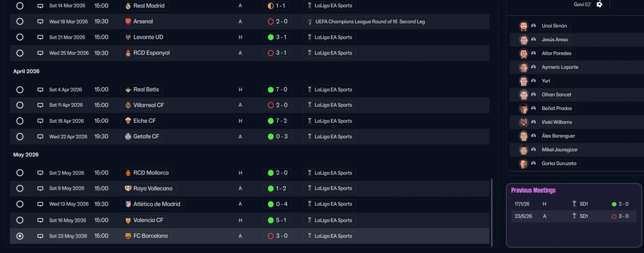
Task: Click the trophy icon in the 17/1/26 meeting
Action: (574, 204)
